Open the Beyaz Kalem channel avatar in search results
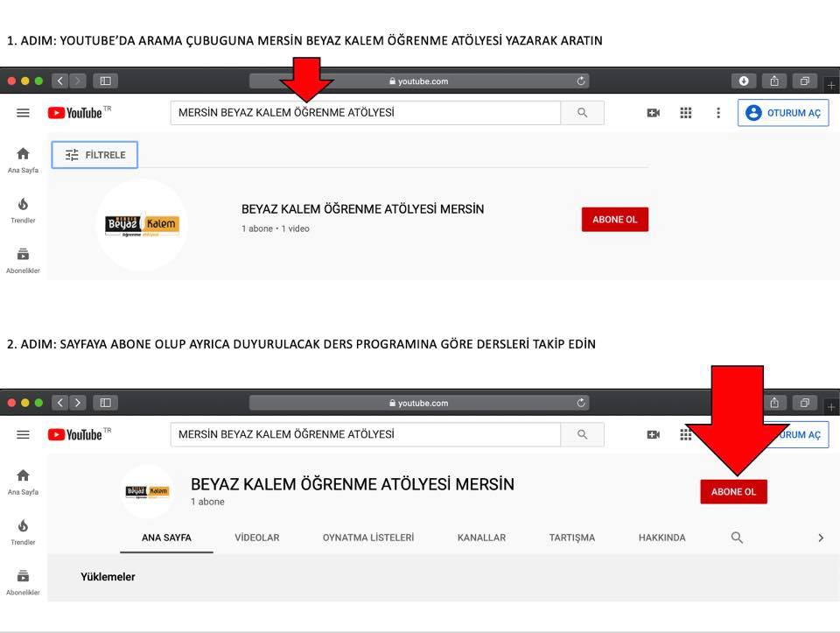The width and height of the screenshot is (840, 633). (x=142, y=225)
